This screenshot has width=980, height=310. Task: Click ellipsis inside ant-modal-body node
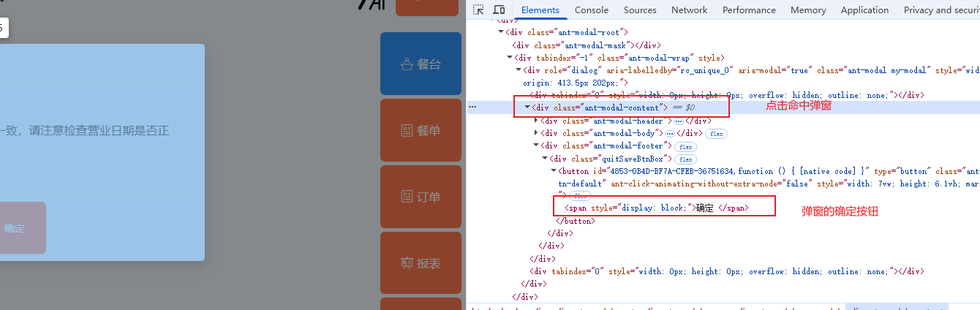[x=669, y=134]
